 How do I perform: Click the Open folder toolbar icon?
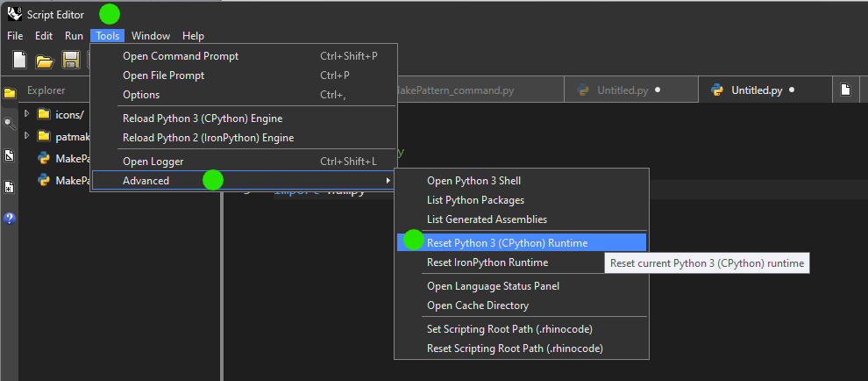tap(45, 61)
